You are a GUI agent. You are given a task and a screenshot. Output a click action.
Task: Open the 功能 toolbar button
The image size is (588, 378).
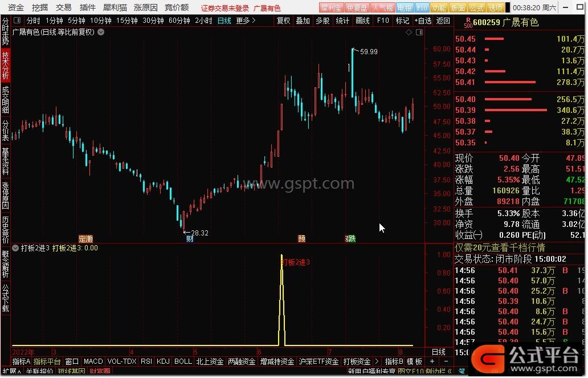click(439, 7)
